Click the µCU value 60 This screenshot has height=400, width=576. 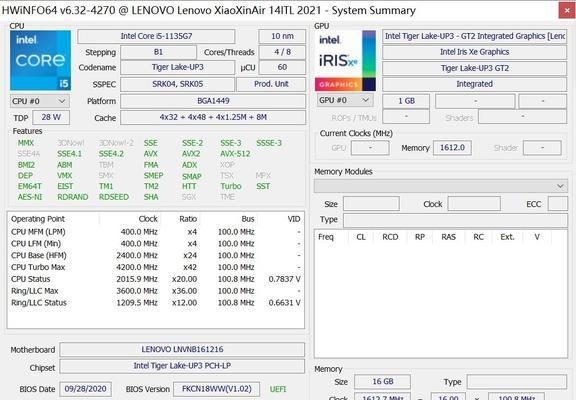282,68
